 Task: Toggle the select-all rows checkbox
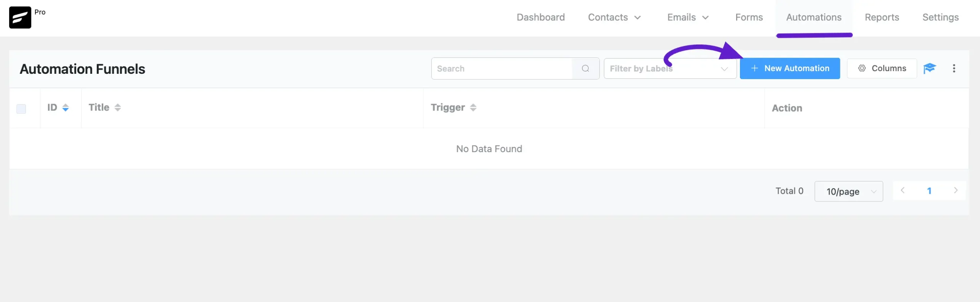[x=21, y=109]
